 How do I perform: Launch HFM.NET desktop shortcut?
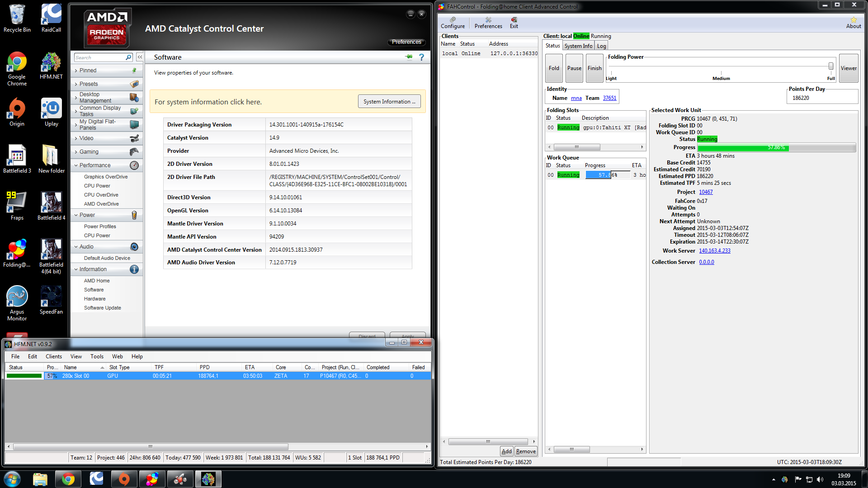(51, 66)
